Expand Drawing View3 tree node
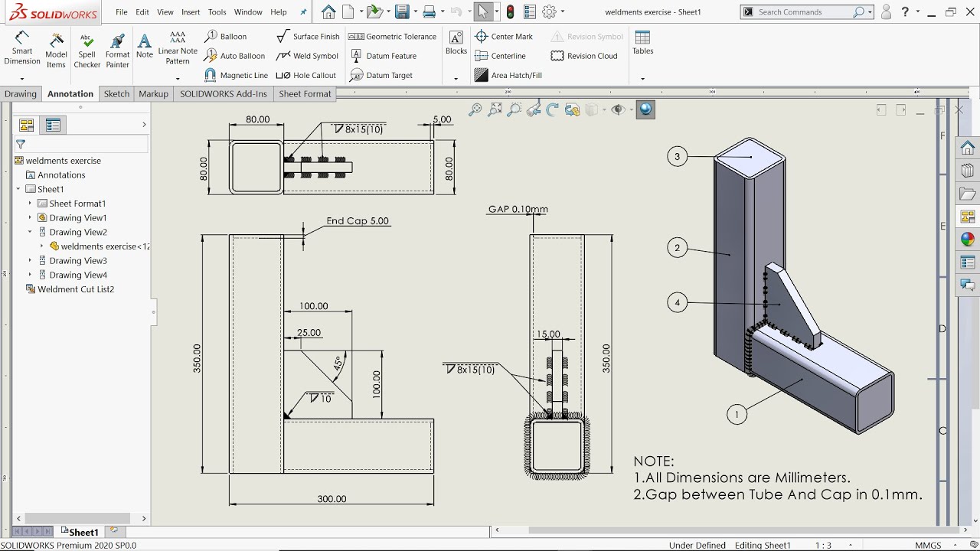The width and height of the screenshot is (980, 551). (x=31, y=261)
